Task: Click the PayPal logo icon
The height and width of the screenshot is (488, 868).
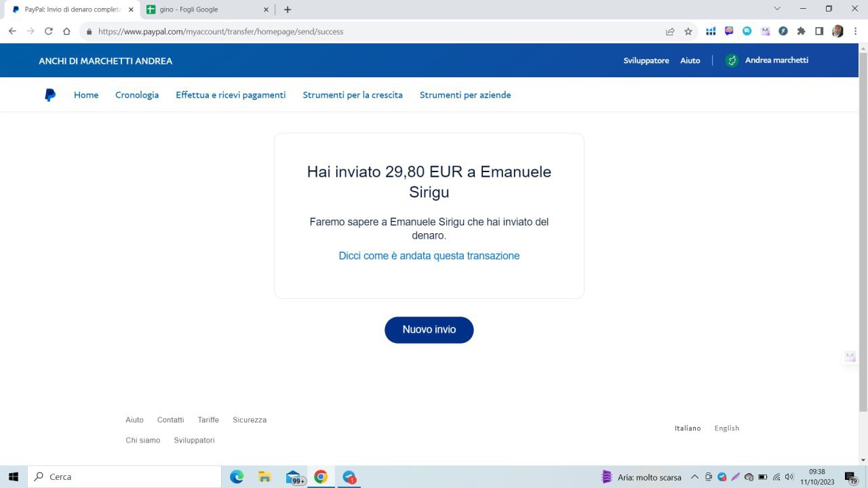Action: pos(50,95)
